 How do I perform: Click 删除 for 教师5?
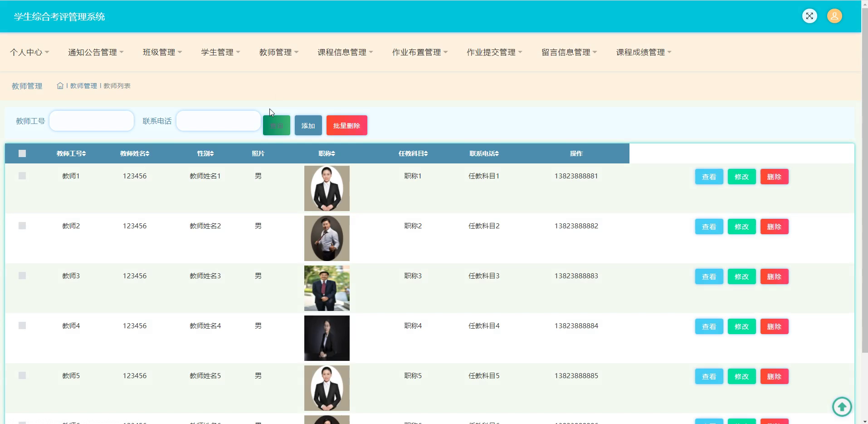tap(775, 376)
